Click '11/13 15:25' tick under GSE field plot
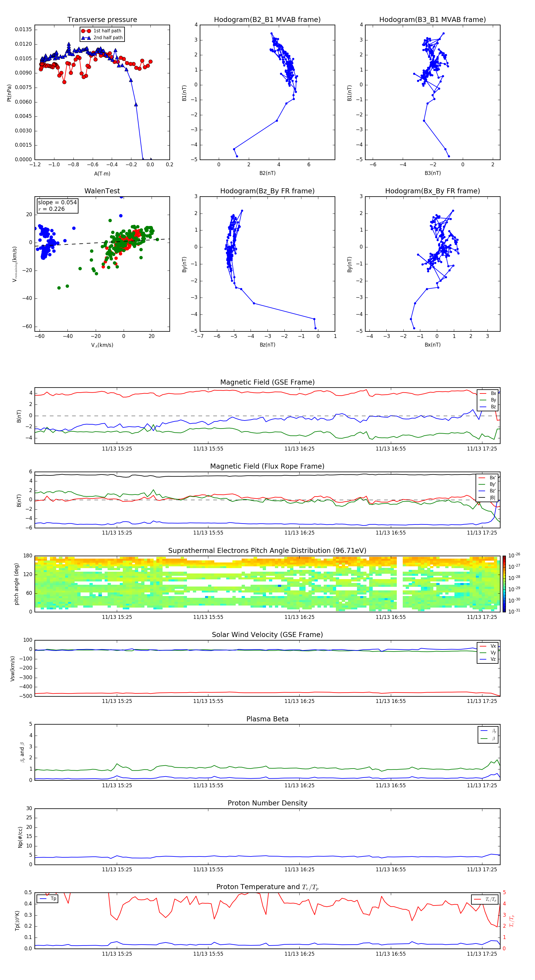535x980 pixels. 117,449
